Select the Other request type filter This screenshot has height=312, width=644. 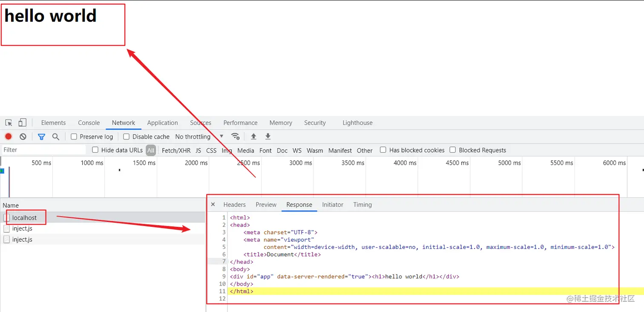365,150
